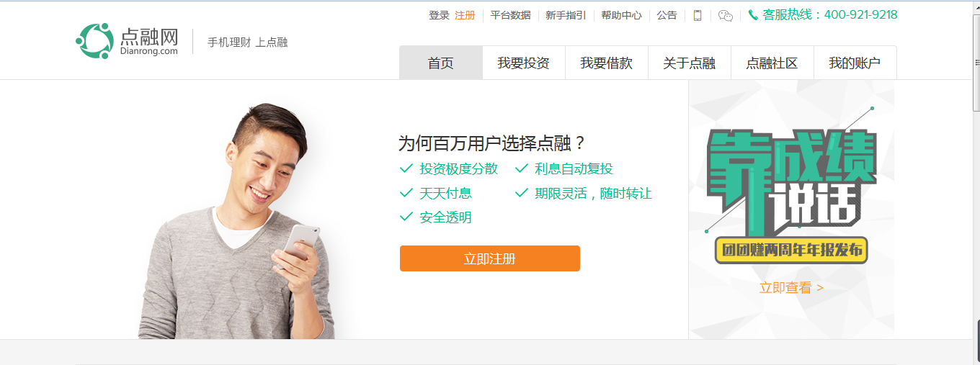Click the orange 立即注册 button
The height and width of the screenshot is (365, 980).
click(x=490, y=258)
